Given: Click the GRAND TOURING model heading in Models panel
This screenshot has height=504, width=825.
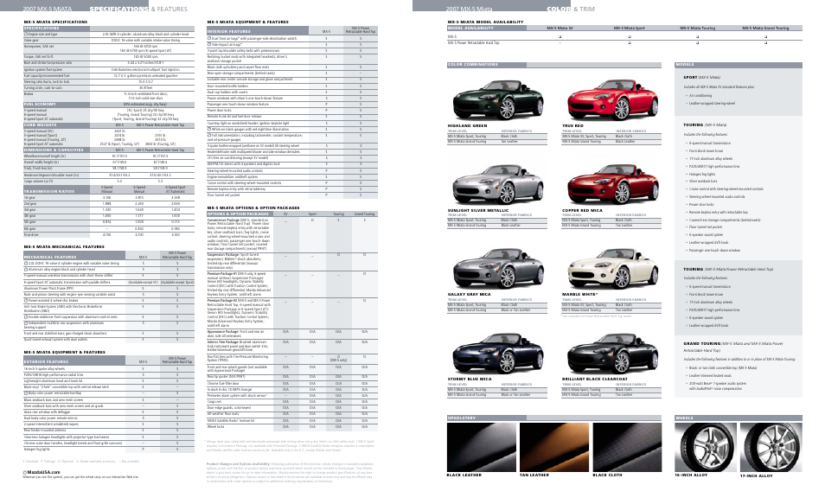Looking at the screenshot, I should [702, 343].
